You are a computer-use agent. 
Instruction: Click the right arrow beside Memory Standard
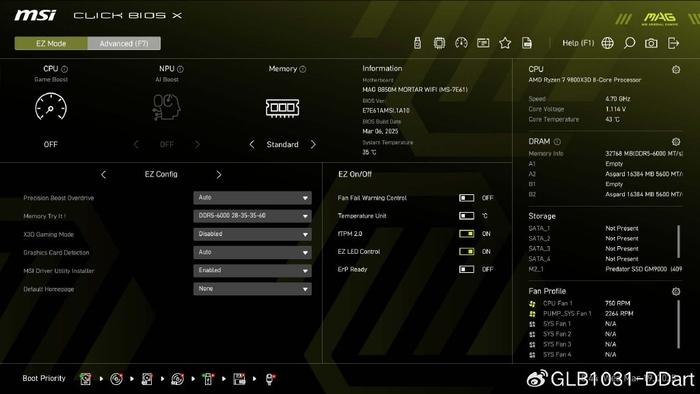[x=313, y=145]
